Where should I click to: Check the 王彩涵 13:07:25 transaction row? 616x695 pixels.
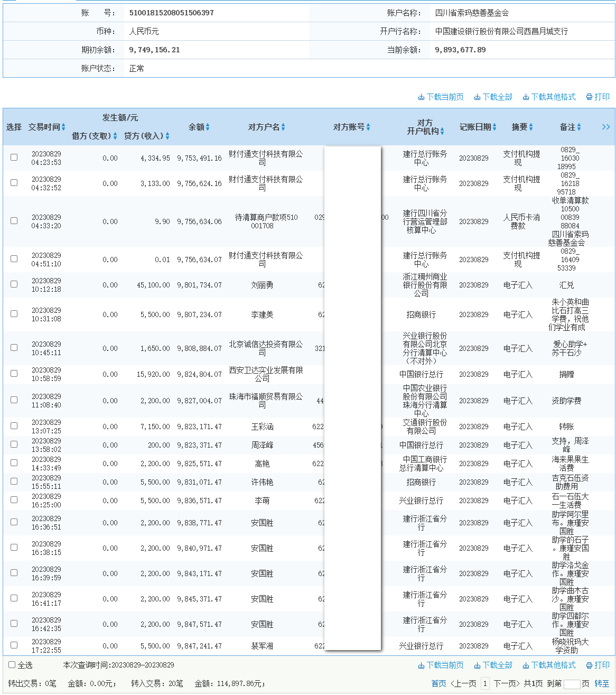click(14, 425)
